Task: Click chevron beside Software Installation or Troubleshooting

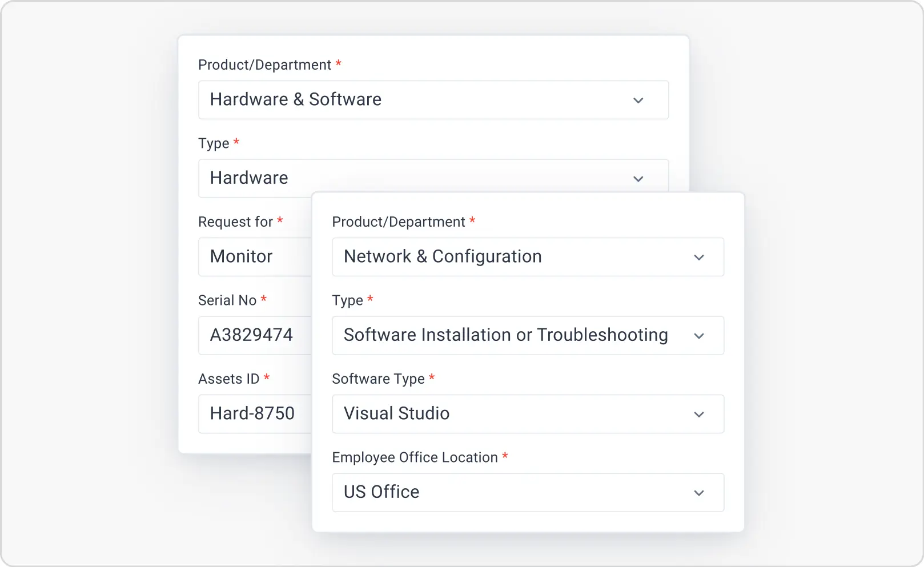Action: point(699,336)
